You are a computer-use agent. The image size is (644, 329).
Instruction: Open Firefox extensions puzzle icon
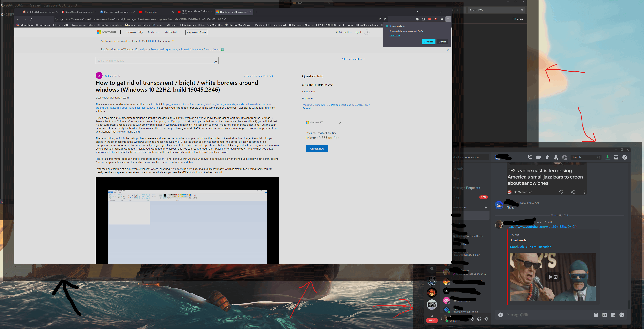pyautogui.click(x=423, y=19)
